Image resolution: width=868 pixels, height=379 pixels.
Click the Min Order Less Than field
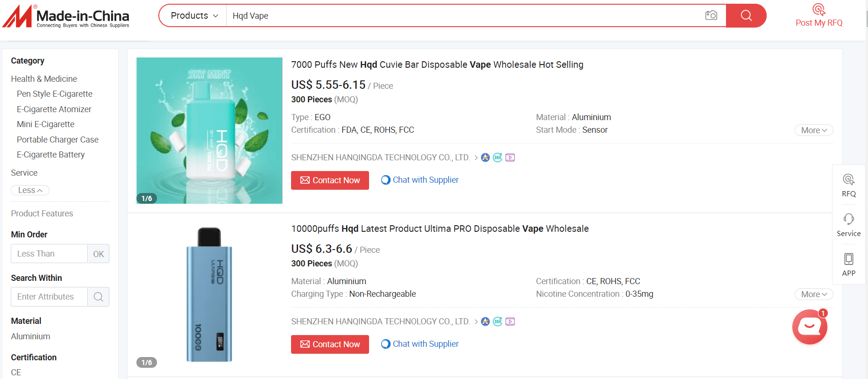49,254
